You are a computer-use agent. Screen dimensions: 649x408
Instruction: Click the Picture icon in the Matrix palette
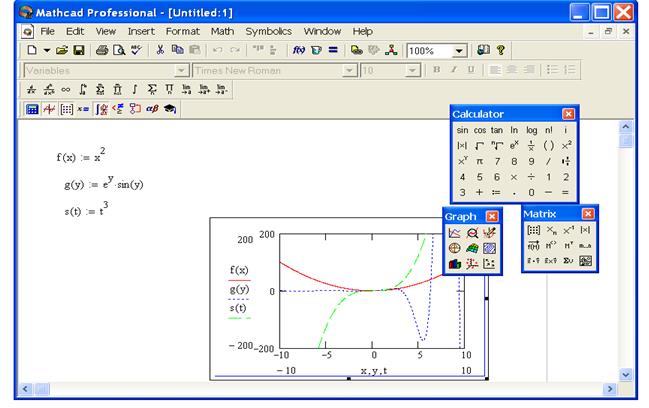585,261
